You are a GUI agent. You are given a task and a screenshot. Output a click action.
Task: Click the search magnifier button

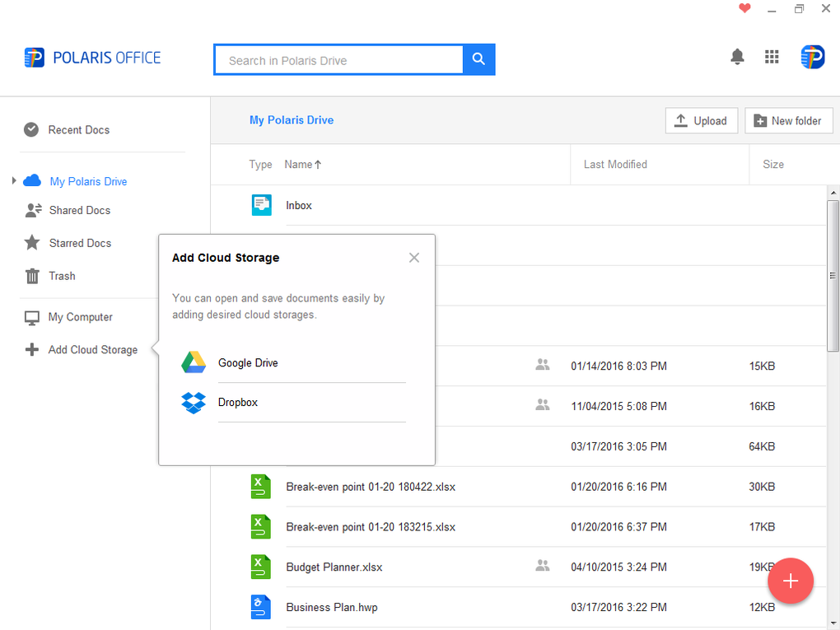479,59
